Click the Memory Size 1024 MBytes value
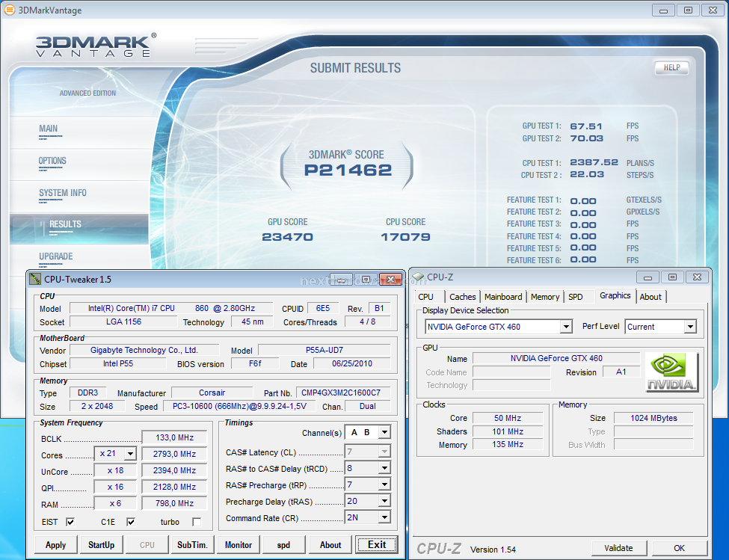Screen dimensions: 729x560 pos(653,418)
